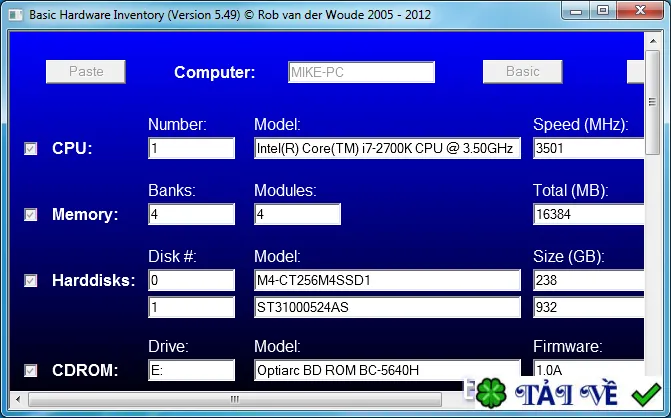
Task: Toggle the CPU checkbox
Action: click(x=30, y=148)
